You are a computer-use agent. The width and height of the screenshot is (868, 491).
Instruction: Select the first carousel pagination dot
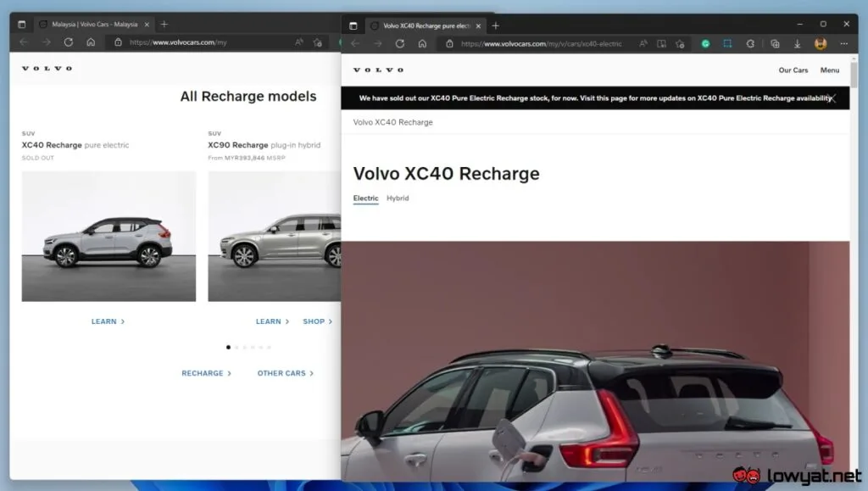[228, 348]
